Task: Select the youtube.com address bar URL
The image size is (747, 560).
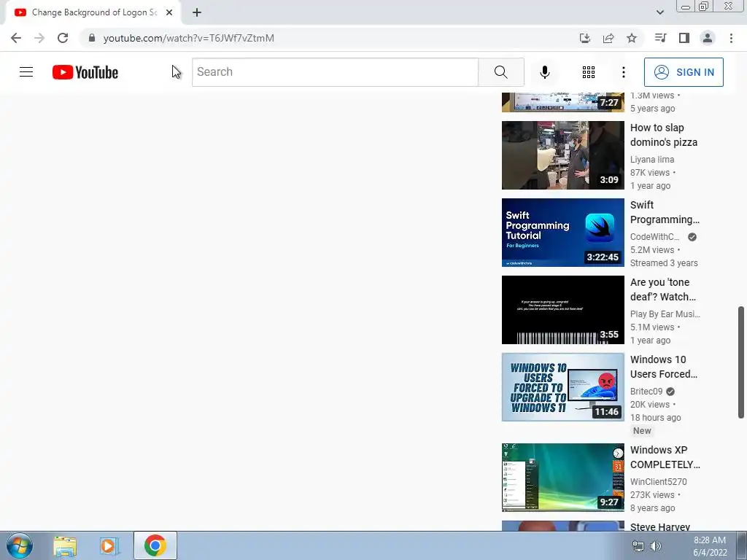Action: [x=189, y=38]
